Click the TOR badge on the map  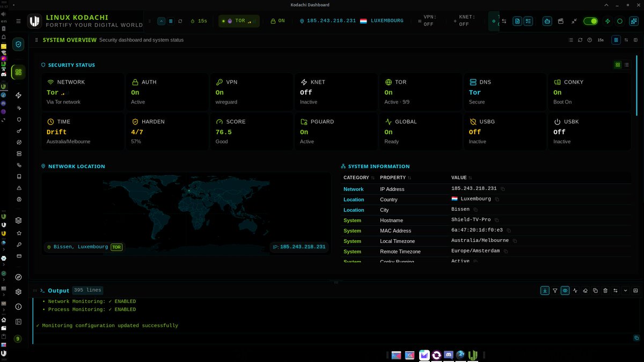pyautogui.click(x=116, y=247)
